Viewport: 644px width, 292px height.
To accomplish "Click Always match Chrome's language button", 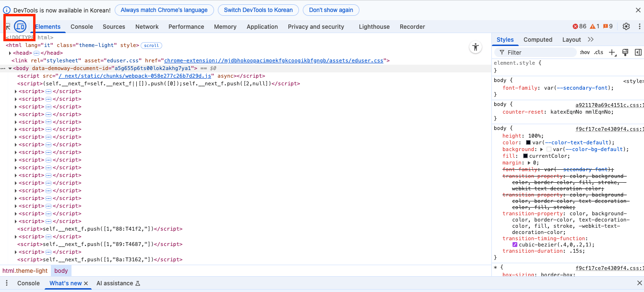I will click(x=164, y=10).
